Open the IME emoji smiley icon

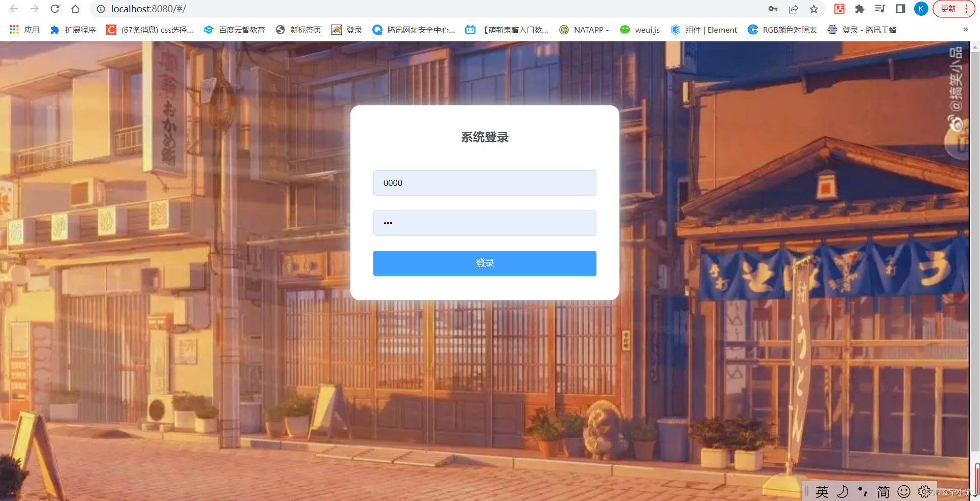(x=904, y=491)
